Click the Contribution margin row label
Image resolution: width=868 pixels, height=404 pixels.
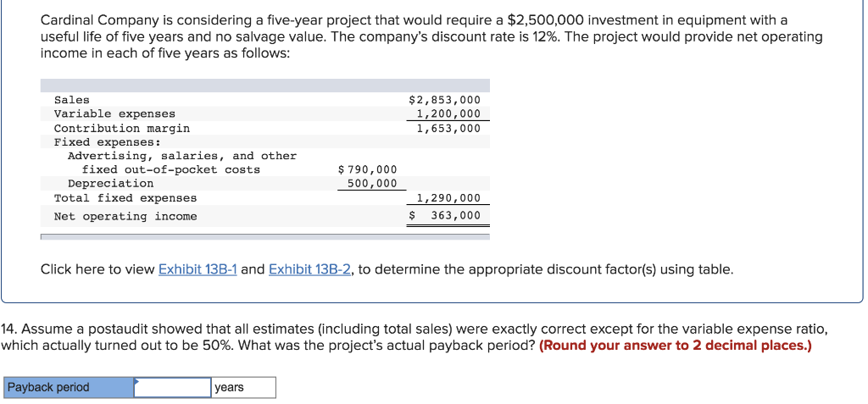(x=122, y=128)
